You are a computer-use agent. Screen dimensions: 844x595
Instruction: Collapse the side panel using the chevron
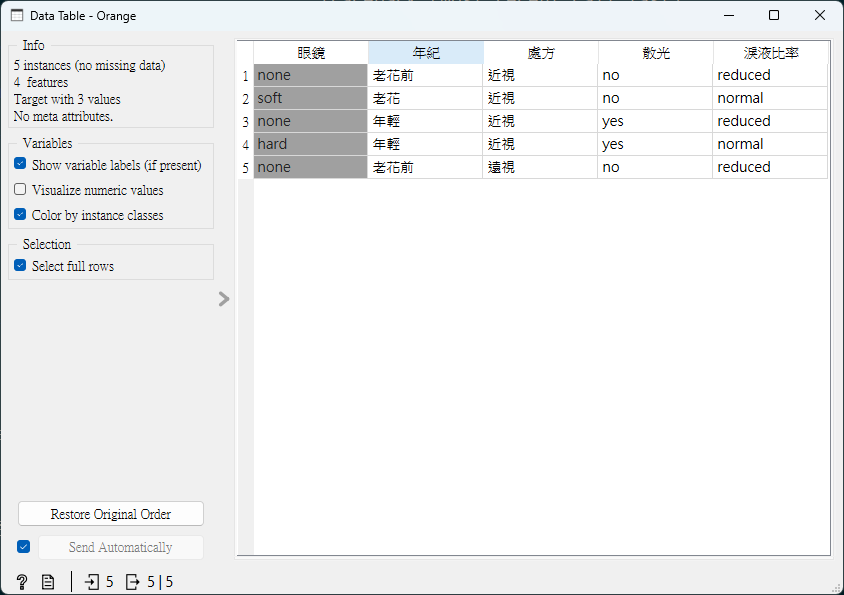(x=224, y=299)
